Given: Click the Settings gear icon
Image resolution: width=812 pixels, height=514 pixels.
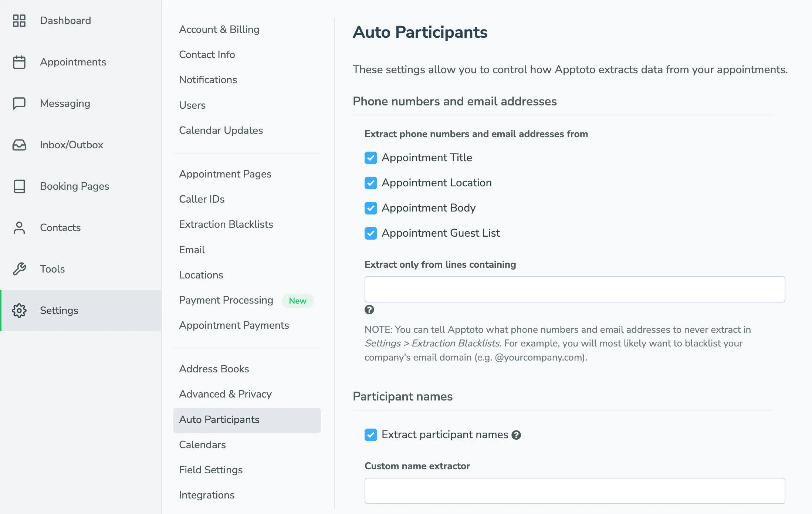Looking at the screenshot, I should tap(19, 311).
